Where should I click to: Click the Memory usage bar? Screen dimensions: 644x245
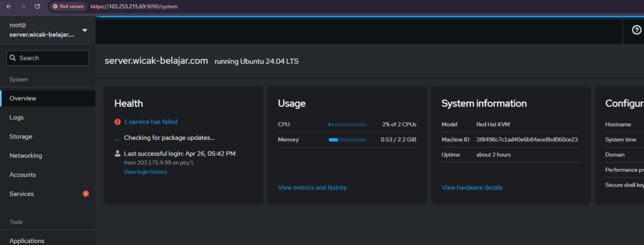[347, 140]
